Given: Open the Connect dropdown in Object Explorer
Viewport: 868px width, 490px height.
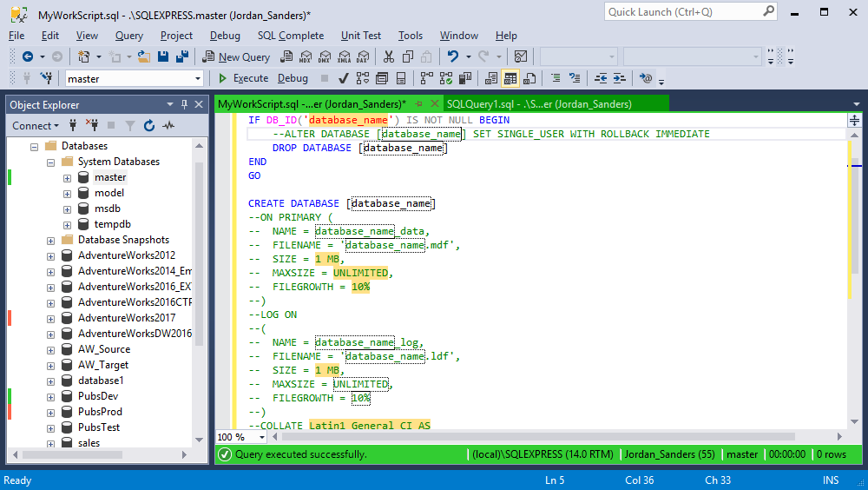Looking at the screenshot, I should point(36,126).
